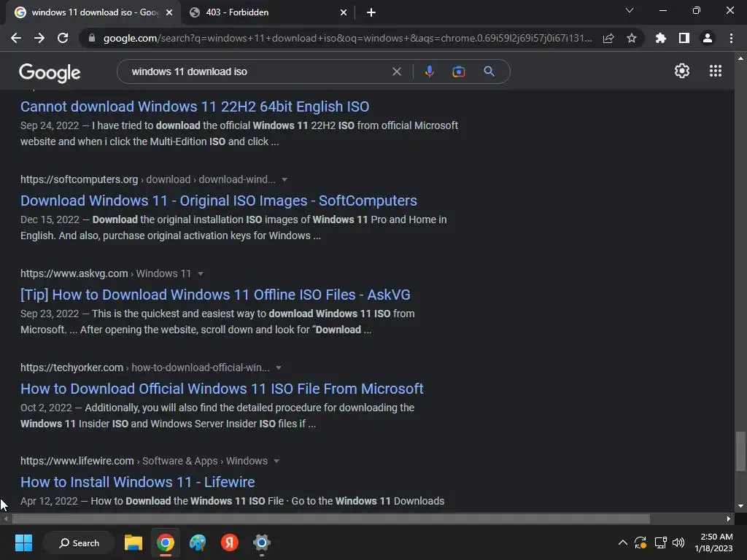Submit search with magnifier icon

tap(489, 71)
